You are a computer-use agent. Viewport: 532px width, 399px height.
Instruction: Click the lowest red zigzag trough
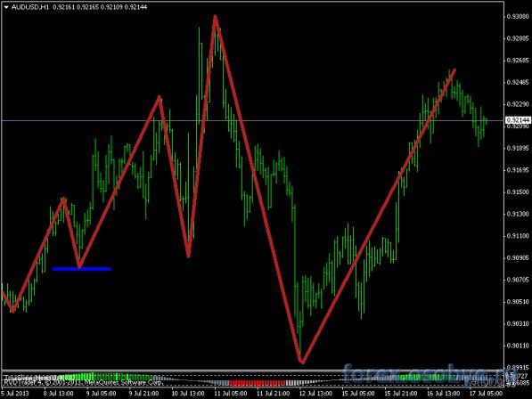point(302,362)
